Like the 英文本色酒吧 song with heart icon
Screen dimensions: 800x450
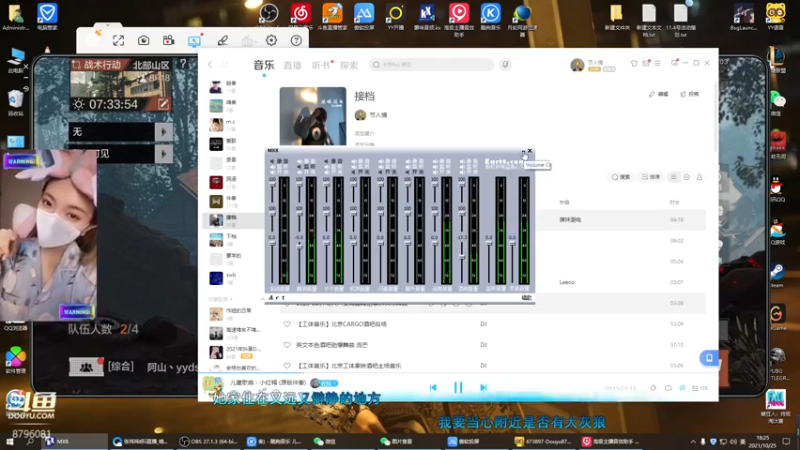click(287, 345)
